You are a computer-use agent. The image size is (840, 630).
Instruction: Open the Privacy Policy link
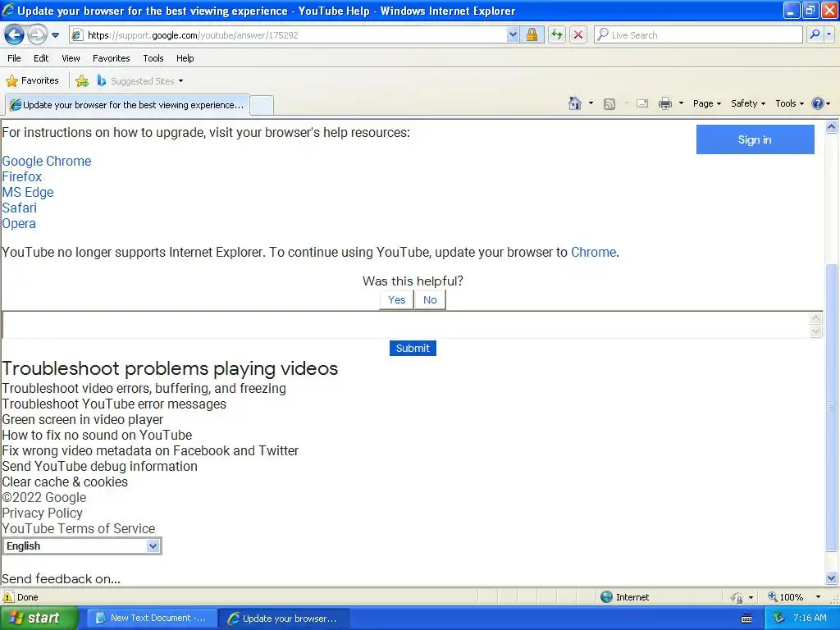[43, 514]
